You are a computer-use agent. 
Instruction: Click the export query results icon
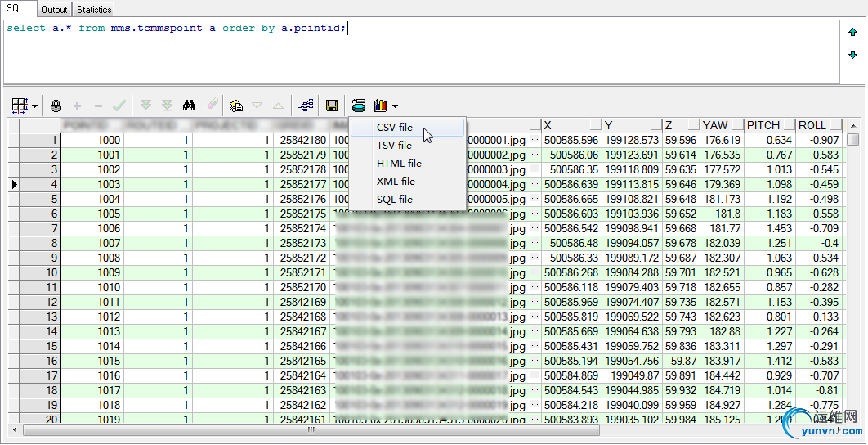coord(358,106)
